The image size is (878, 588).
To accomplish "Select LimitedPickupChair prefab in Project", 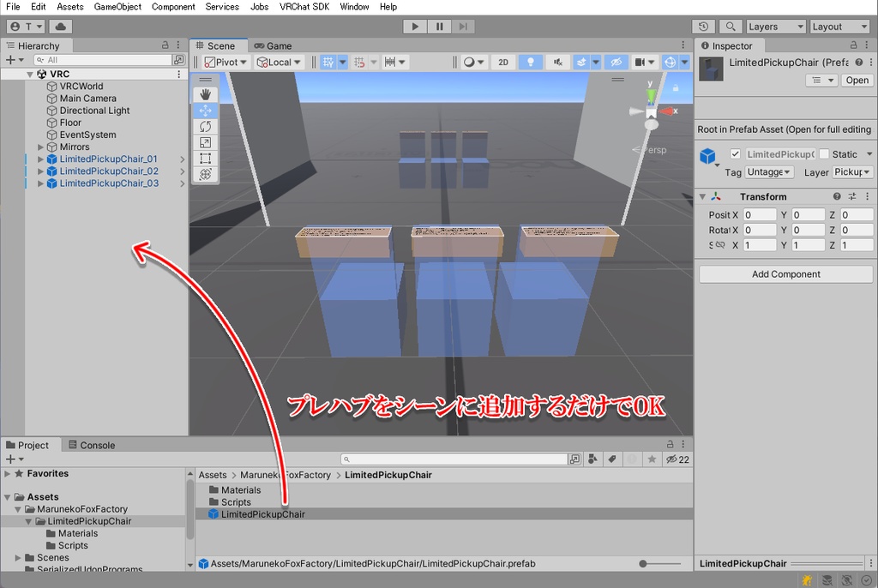I will pos(262,514).
